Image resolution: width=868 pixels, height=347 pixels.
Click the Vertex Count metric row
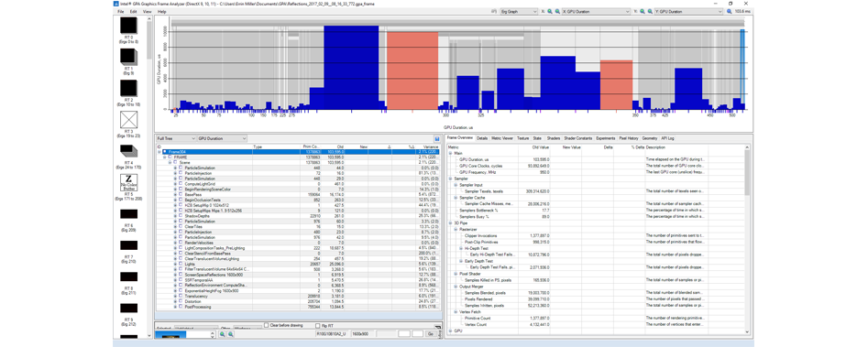click(597, 325)
